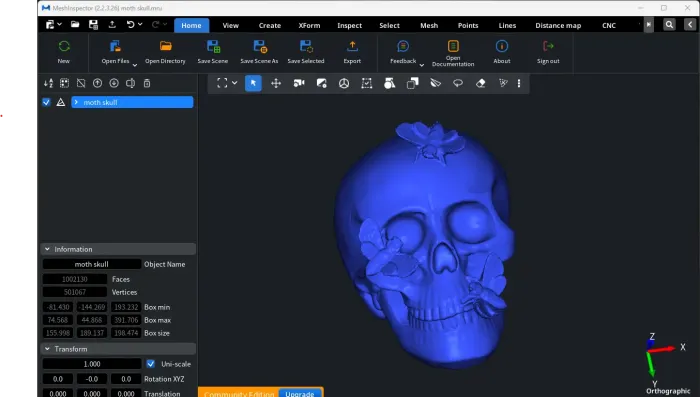Click the uniform scale value field
The width and height of the screenshot is (700, 397).
coord(92,364)
